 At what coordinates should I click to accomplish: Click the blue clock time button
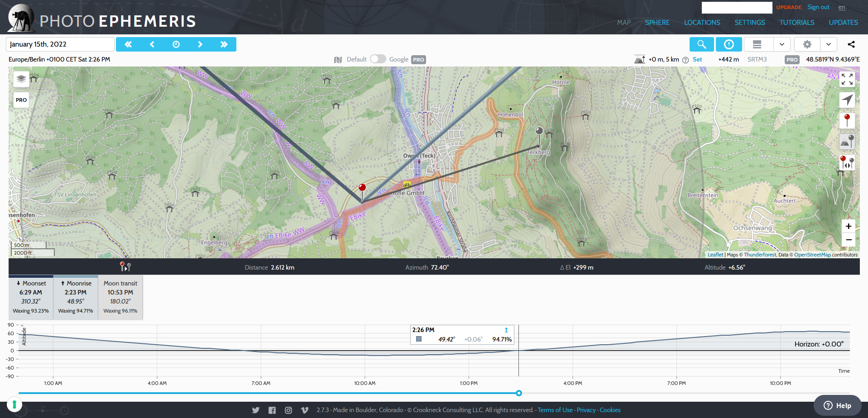(729, 44)
